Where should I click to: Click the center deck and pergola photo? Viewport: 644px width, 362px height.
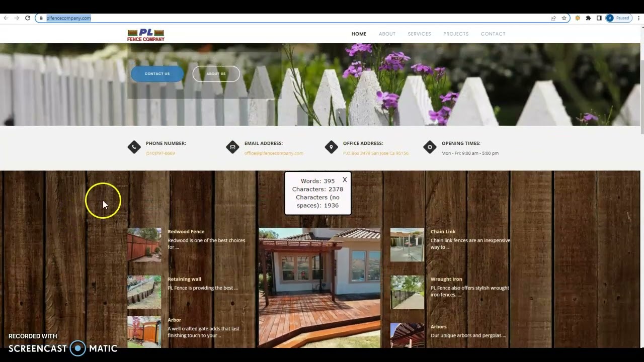319,288
